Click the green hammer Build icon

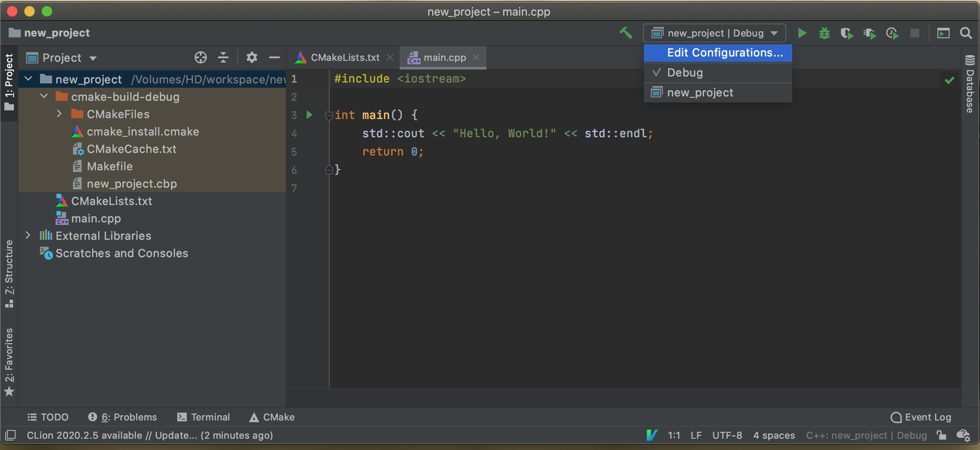click(626, 33)
